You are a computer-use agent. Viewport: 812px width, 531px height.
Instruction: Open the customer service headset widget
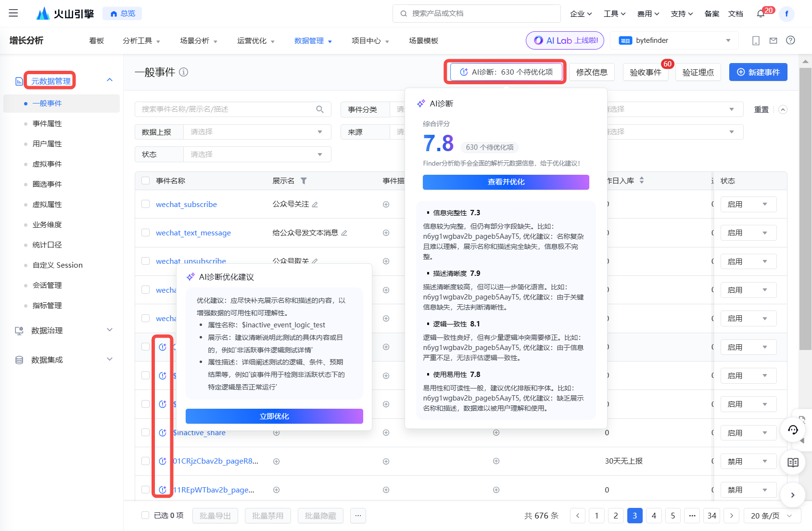[793, 429]
